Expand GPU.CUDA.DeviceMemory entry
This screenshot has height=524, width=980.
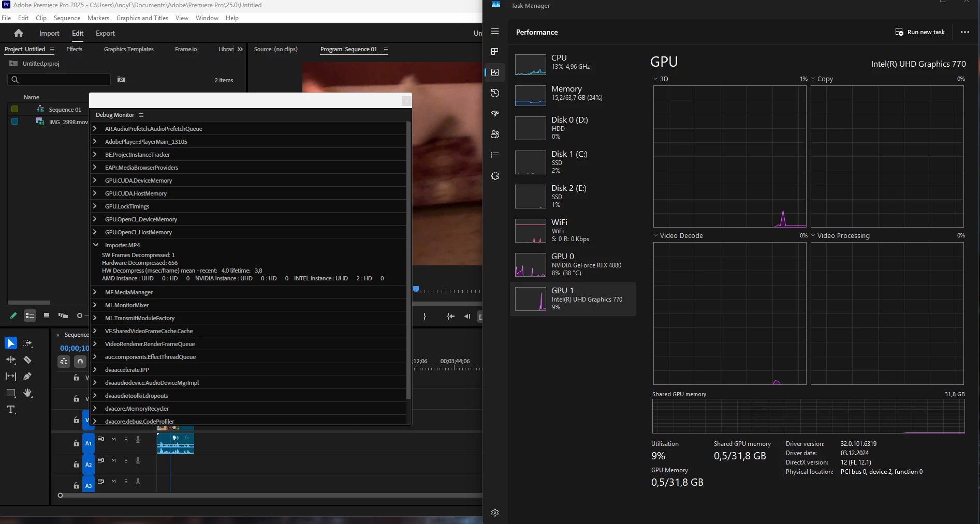(x=95, y=180)
